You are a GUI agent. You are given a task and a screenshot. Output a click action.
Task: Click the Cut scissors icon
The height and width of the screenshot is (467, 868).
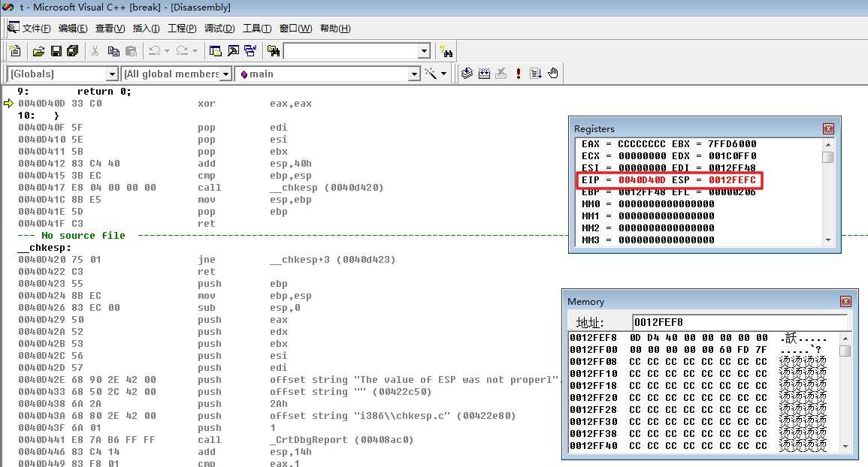point(95,52)
